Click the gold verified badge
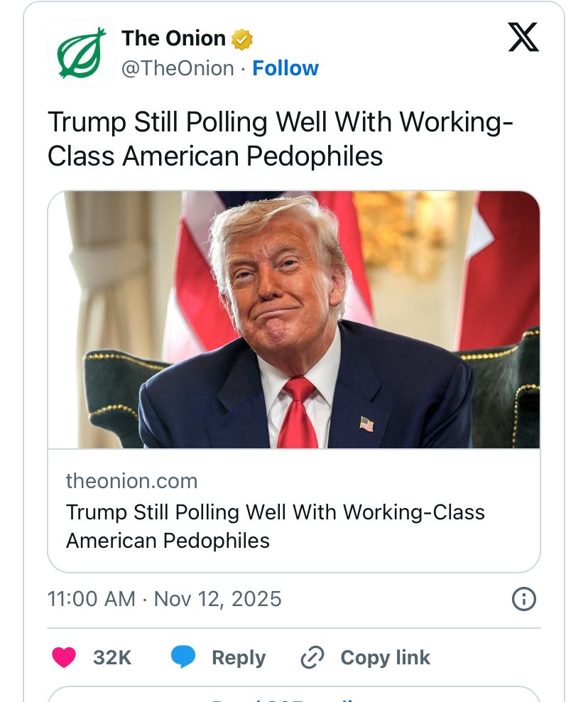Image resolution: width=588 pixels, height=702 pixels. click(x=243, y=39)
